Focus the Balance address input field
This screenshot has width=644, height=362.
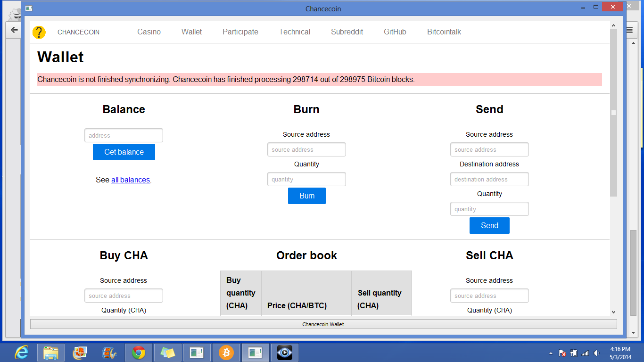click(x=124, y=135)
